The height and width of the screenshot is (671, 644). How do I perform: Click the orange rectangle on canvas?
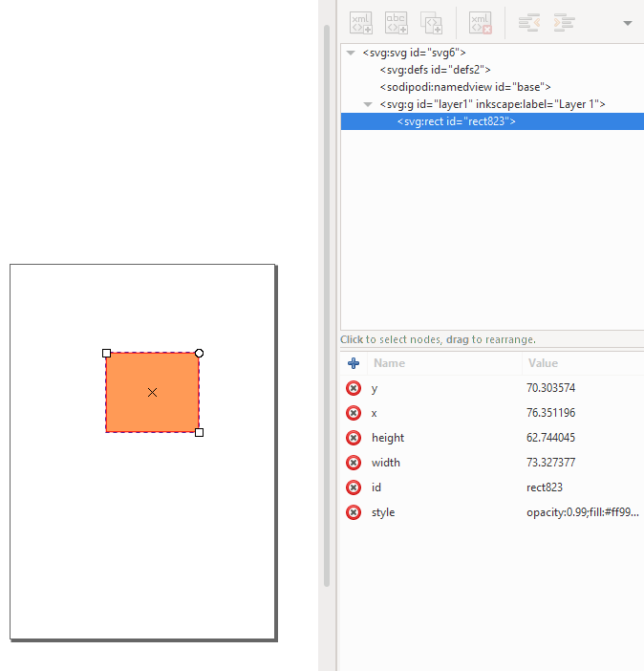[x=152, y=393]
